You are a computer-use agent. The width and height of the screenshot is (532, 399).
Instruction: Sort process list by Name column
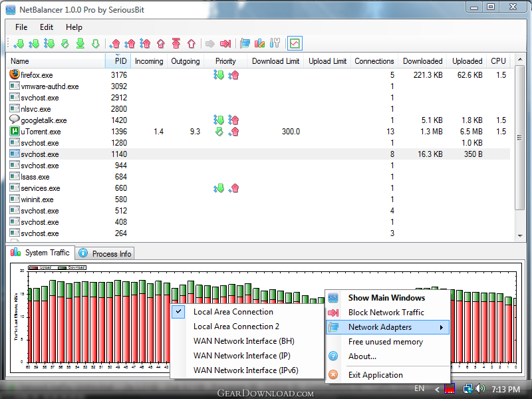(56, 61)
